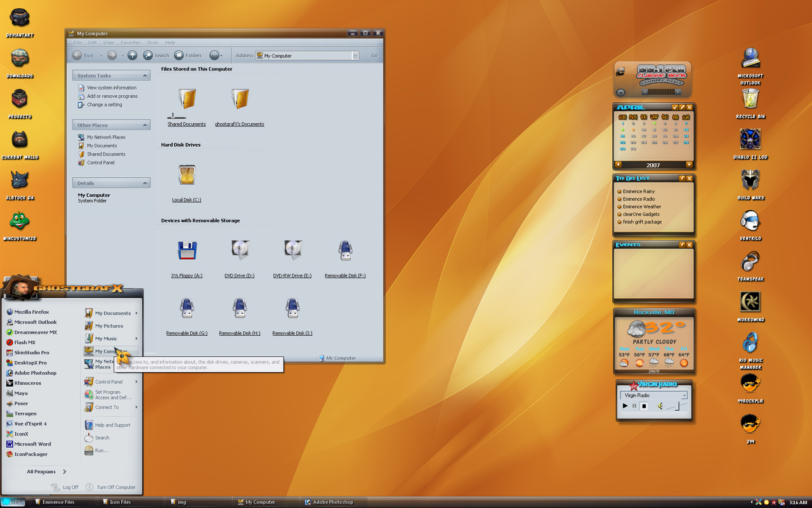Open the Virgin Radio station dropdown
The image size is (812, 508).
(684, 395)
